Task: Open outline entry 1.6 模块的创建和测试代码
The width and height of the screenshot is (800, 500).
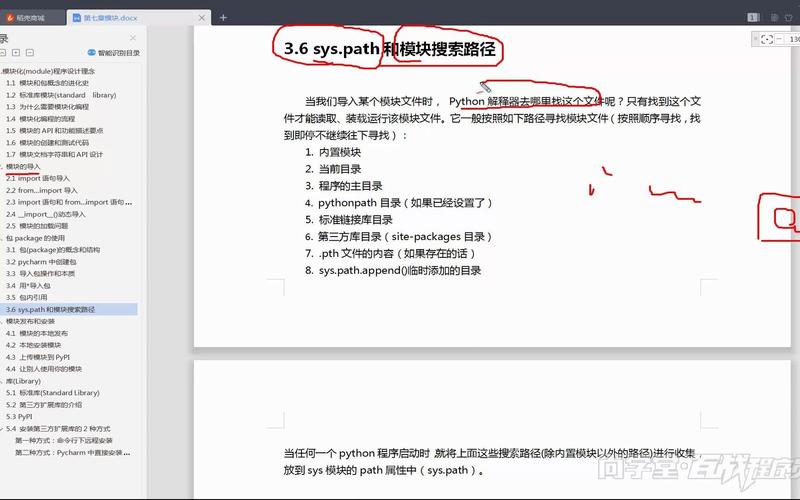Action: pos(47,142)
